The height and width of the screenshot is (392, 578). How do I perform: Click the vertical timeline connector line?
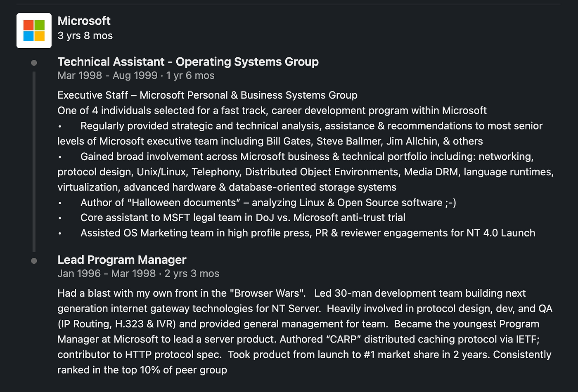[x=34, y=162]
